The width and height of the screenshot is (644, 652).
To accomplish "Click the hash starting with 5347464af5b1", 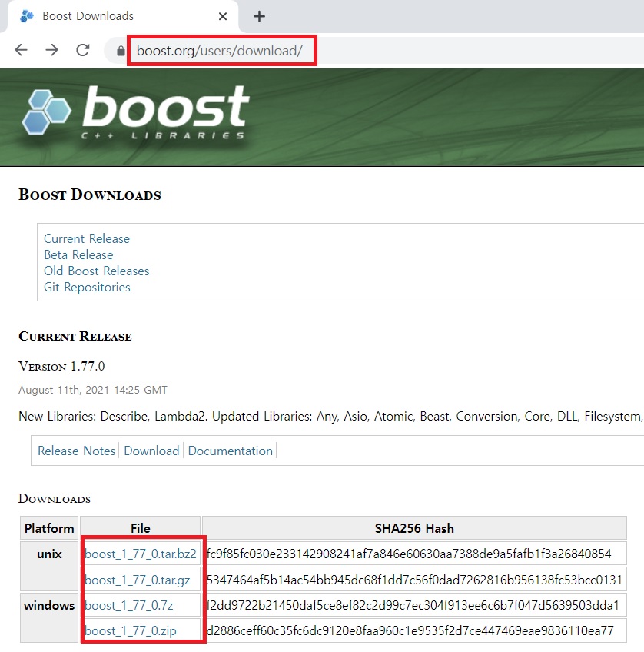I will pyautogui.click(x=414, y=580).
